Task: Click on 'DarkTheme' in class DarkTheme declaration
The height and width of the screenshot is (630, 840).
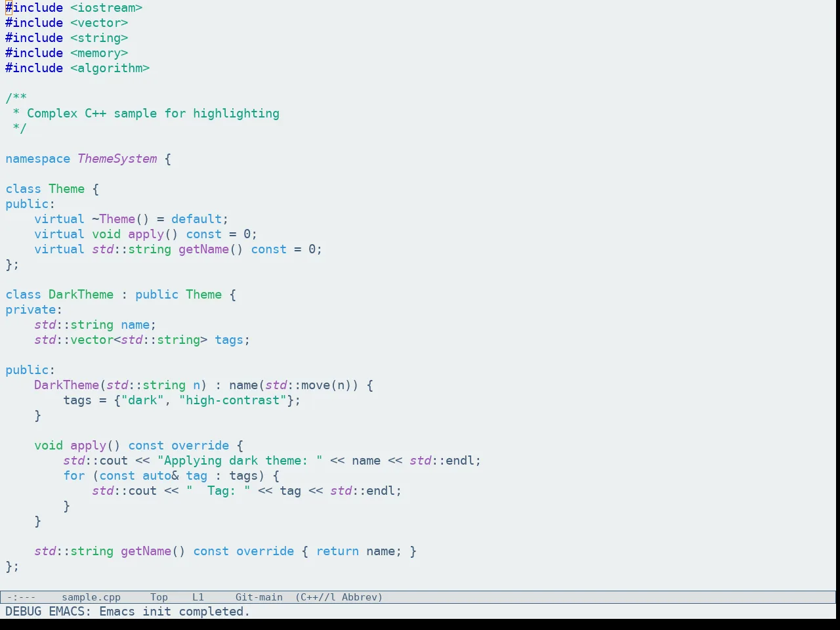Action: 81,295
